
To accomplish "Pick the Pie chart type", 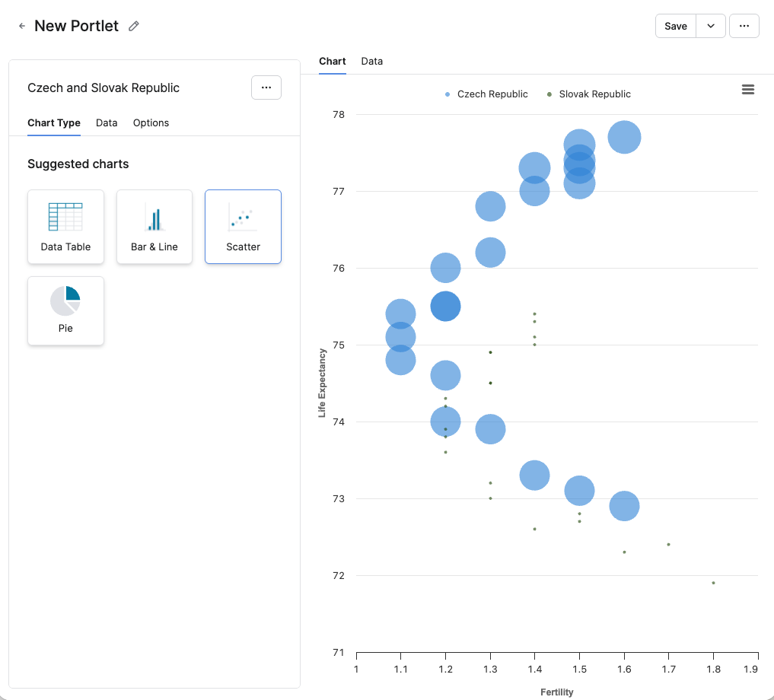I will pos(65,310).
